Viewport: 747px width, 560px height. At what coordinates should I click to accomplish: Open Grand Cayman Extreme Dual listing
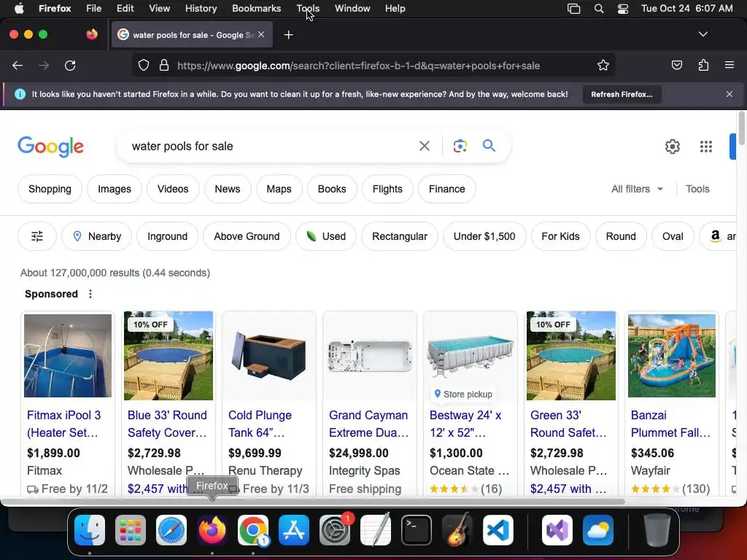tap(368, 424)
